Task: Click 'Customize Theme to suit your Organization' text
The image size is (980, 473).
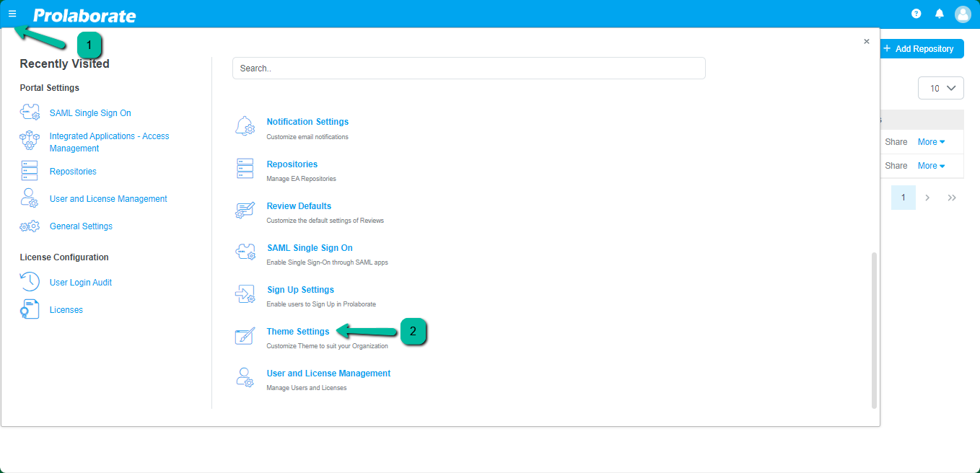Action: pos(327,346)
